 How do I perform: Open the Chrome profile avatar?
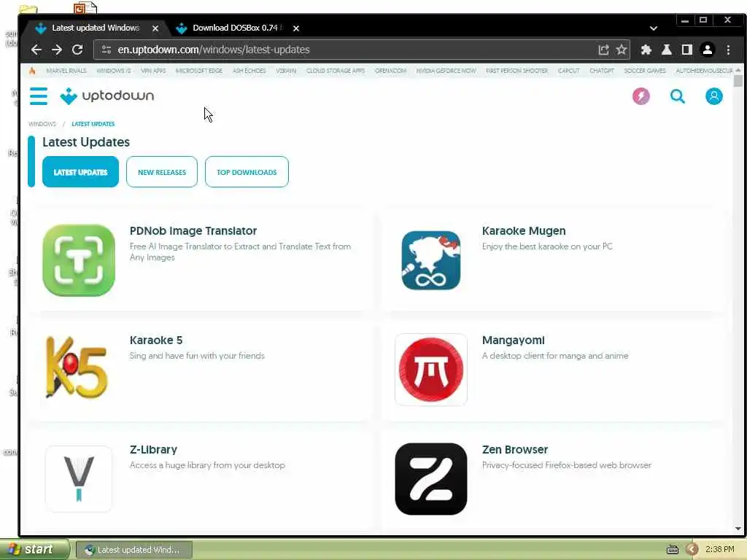tap(708, 50)
